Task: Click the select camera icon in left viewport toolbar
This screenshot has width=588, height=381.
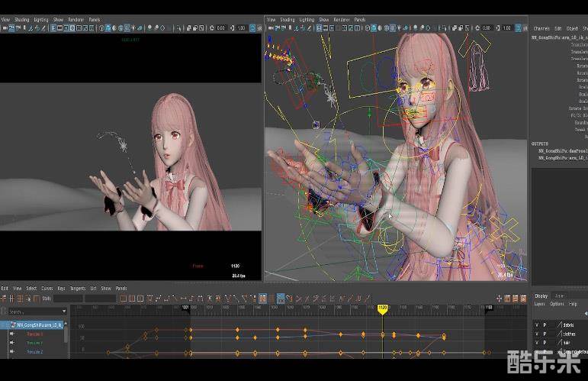Action: pyautogui.click(x=4, y=27)
